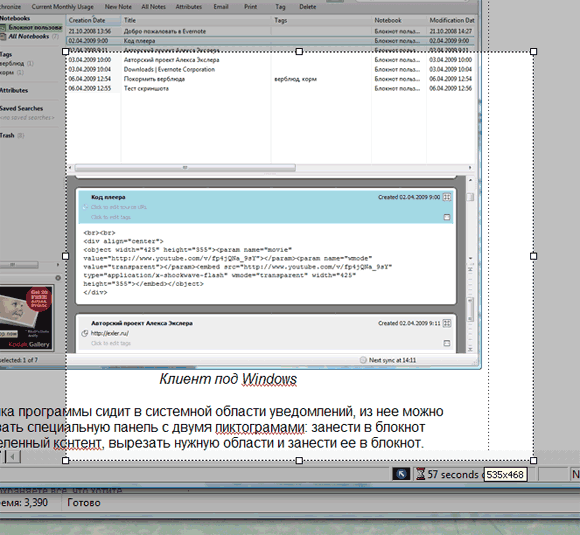This screenshot has height=535, width=580.
Task: Click top-middle selection handle
Action: 299,51
